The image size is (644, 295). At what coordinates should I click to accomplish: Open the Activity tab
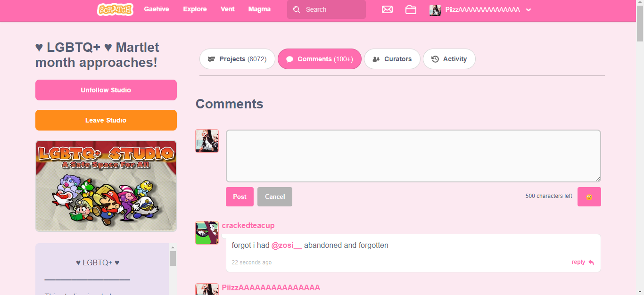[x=449, y=59]
